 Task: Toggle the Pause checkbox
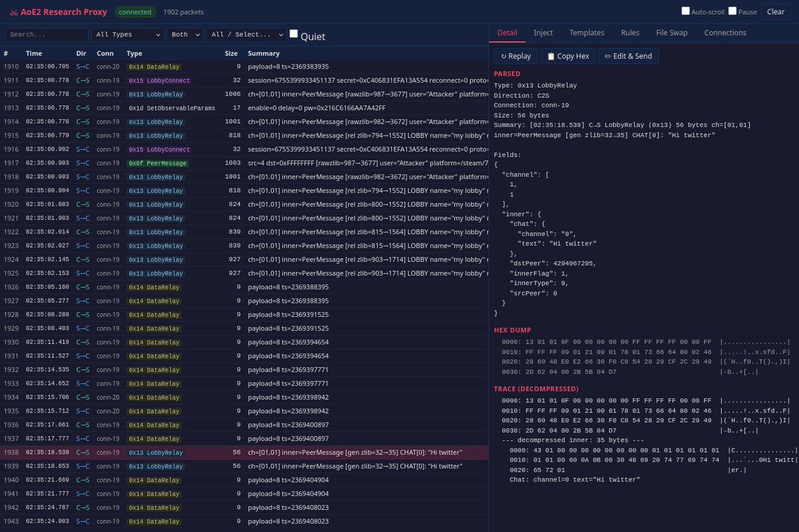pyautogui.click(x=732, y=11)
